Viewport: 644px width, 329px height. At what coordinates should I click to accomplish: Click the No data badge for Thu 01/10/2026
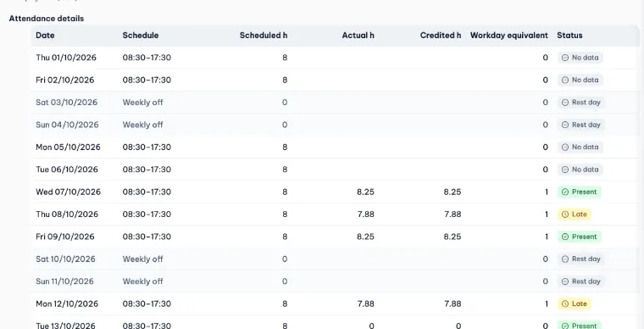(x=580, y=58)
